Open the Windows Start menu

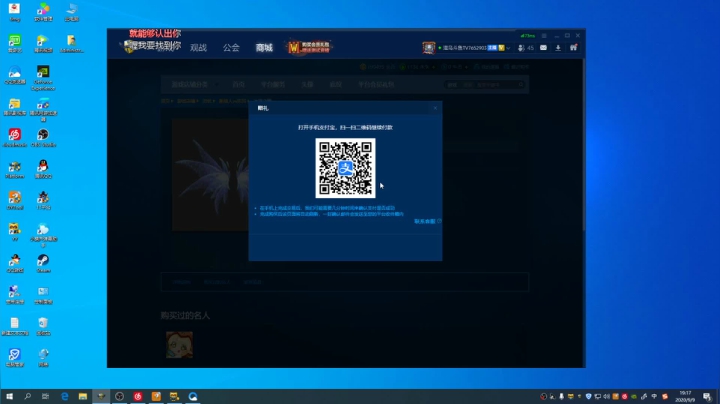point(9,396)
